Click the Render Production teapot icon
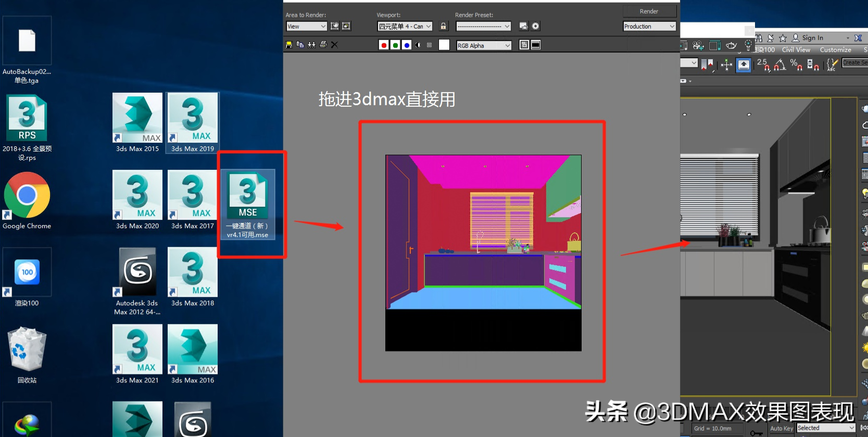The height and width of the screenshot is (437, 868). (731, 46)
